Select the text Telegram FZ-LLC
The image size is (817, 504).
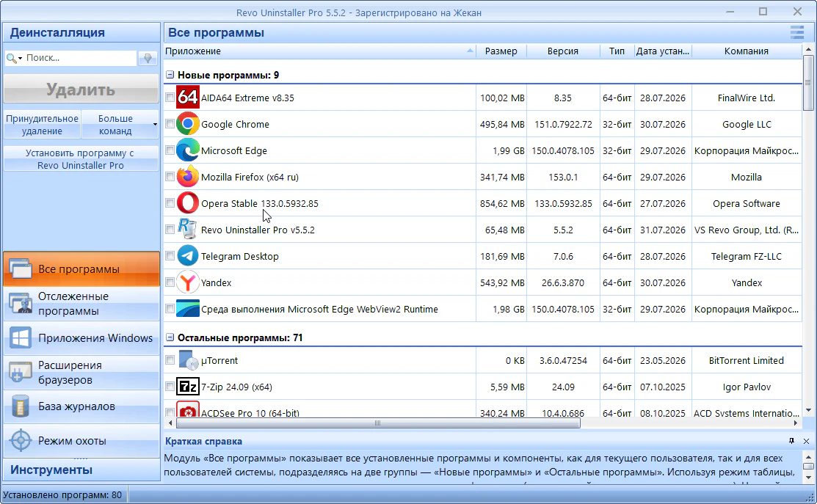(x=746, y=256)
